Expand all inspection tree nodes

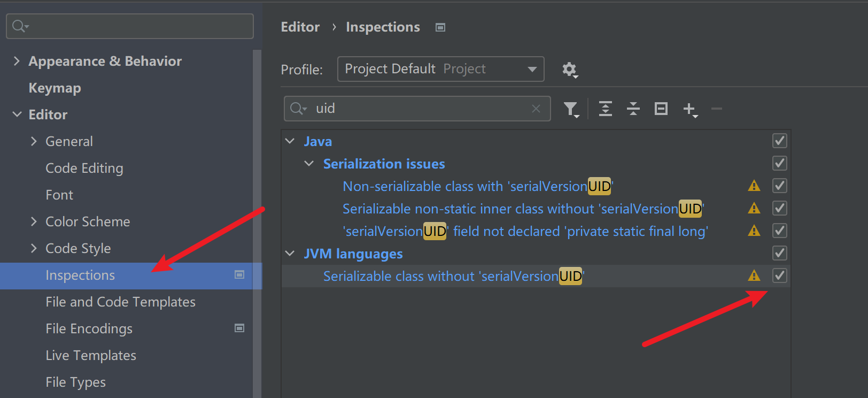coord(606,109)
